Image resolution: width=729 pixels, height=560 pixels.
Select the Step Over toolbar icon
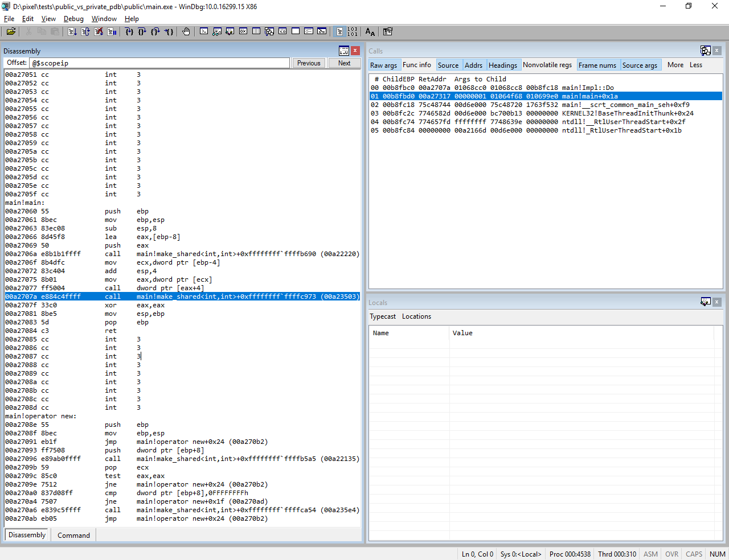click(x=142, y=31)
